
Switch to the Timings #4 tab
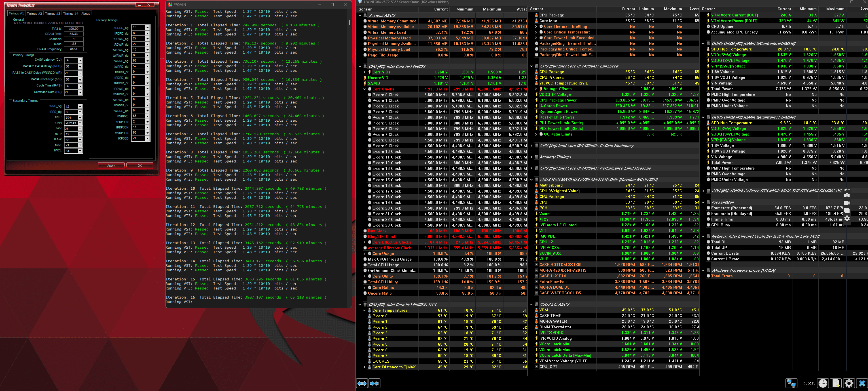coord(71,14)
